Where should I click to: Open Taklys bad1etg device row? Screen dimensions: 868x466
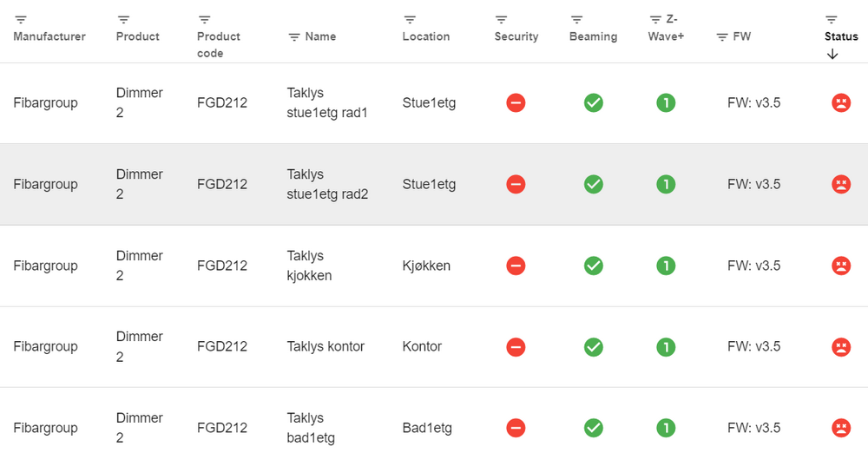click(x=311, y=428)
